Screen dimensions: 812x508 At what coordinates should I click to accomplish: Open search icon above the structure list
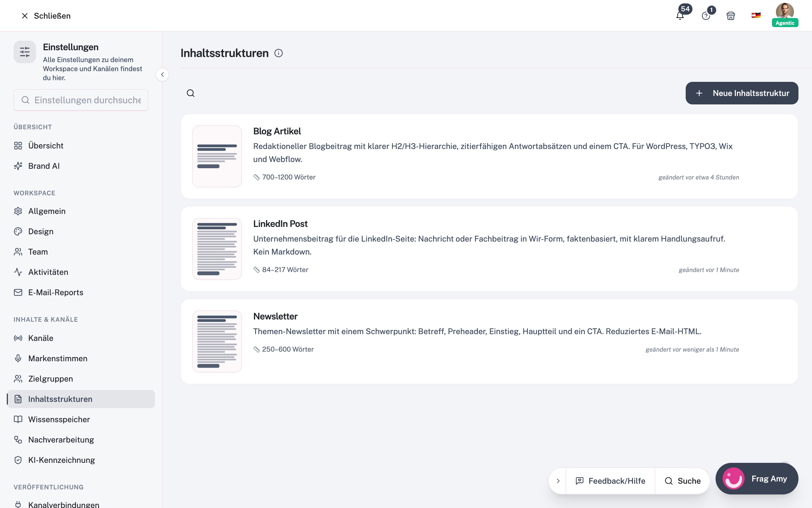[x=191, y=93]
